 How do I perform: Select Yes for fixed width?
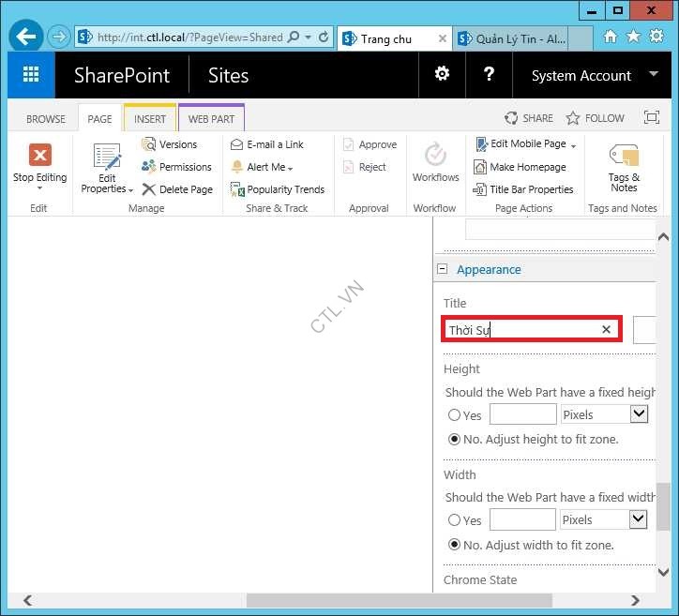point(455,520)
